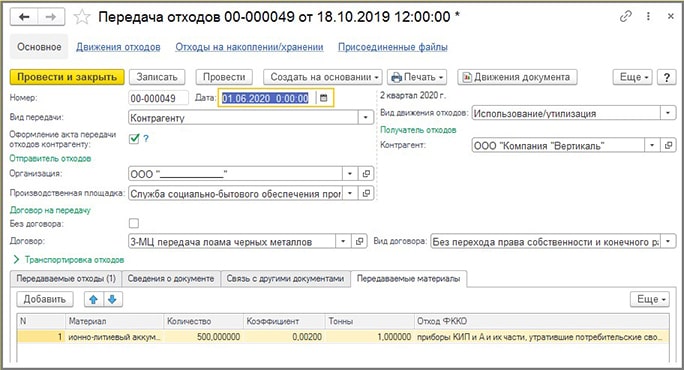This screenshot has height=370, width=684.
Task: Open Договор record with the open-form icon
Action: tap(359, 241)
